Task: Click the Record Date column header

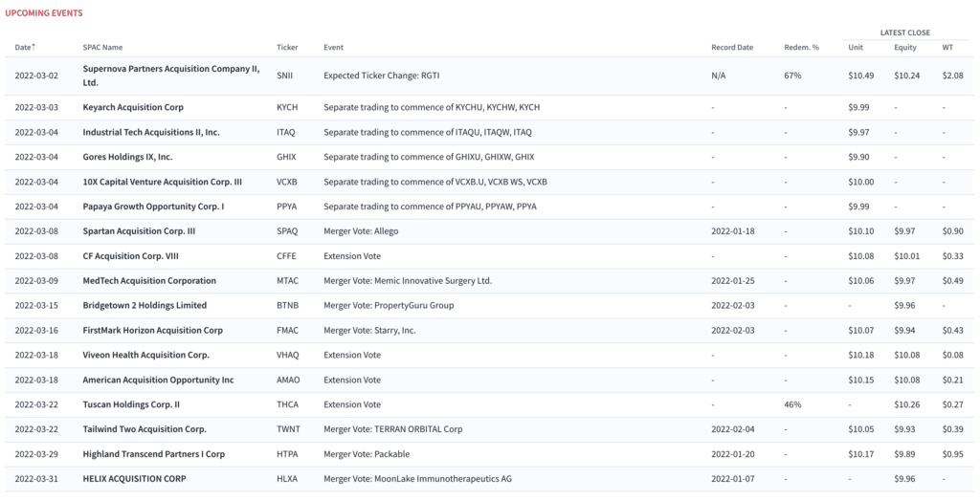Action: [x=732, y=48]
